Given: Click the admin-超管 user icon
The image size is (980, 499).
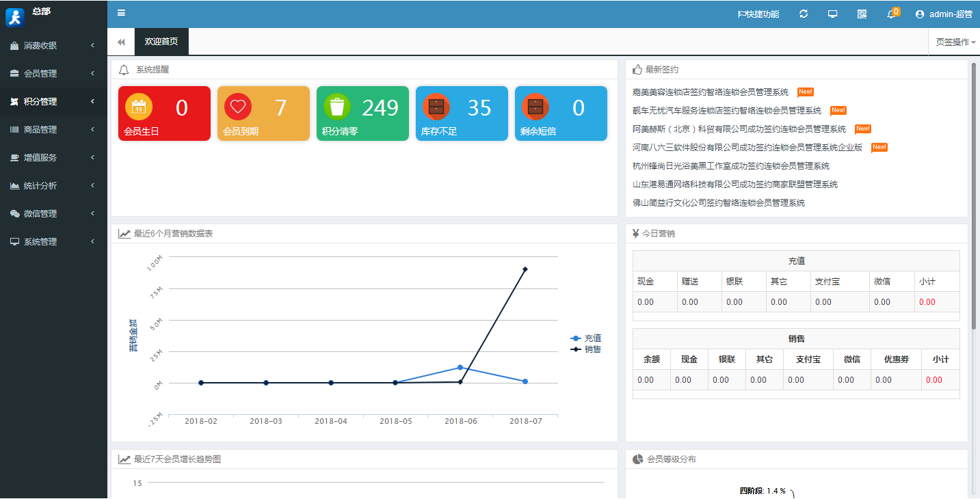Looking at the screenshot, I should pos(920,14).
